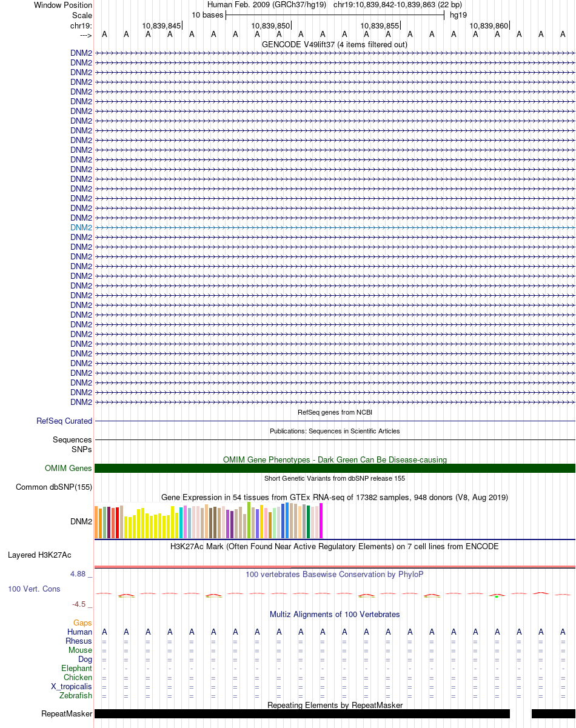This screenshot has width=576, height=728.
Task: Click the H3K27Ac Mark track title
Action: click(x=335, y=546)
